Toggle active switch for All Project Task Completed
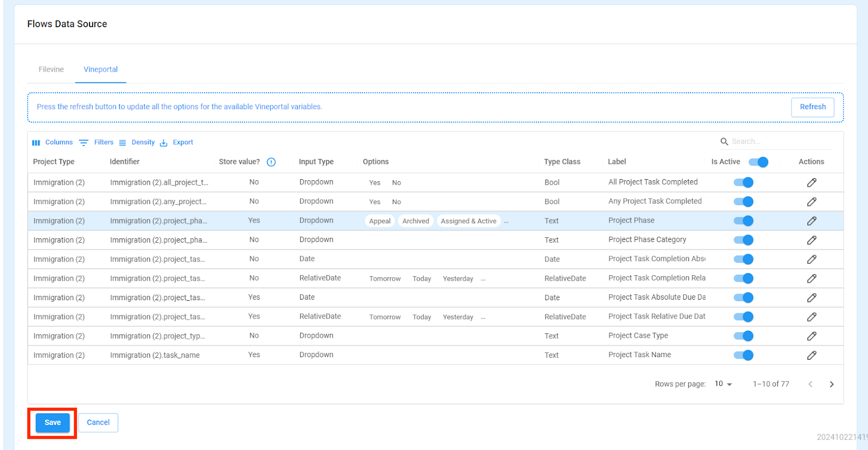 click(744, 182)
